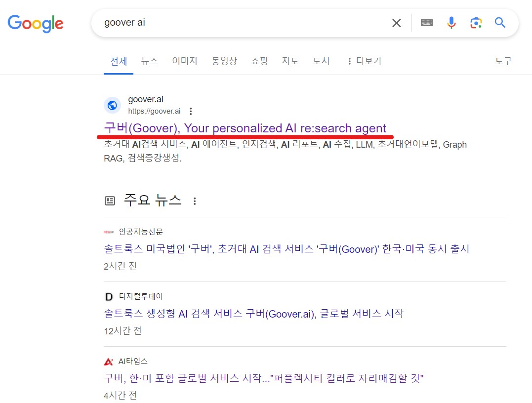Select the 전체 tab

coord(119,61)
